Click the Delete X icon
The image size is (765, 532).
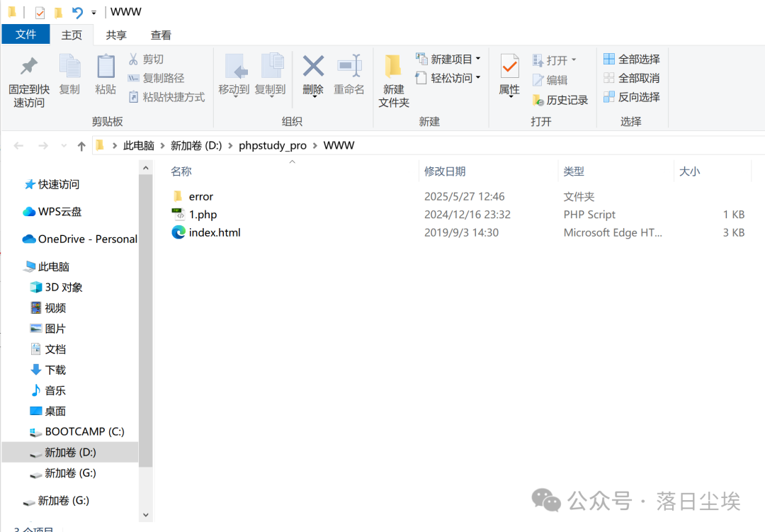[313, 66]
